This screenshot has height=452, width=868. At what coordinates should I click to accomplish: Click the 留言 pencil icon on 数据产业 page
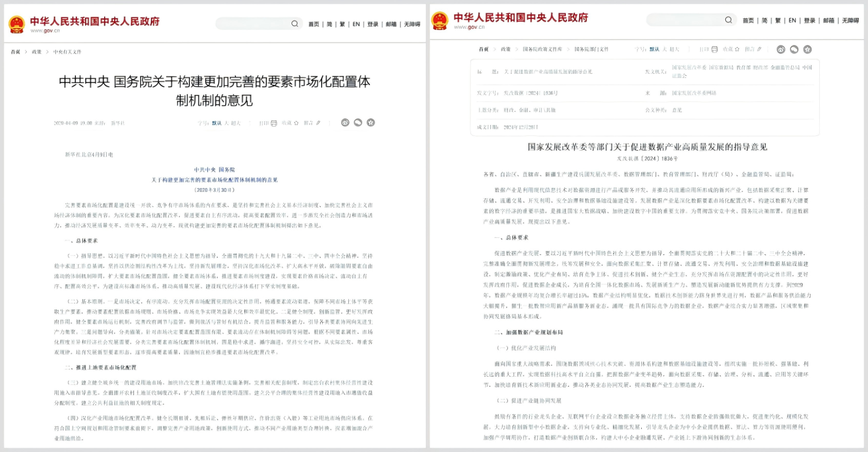point(759,49)
